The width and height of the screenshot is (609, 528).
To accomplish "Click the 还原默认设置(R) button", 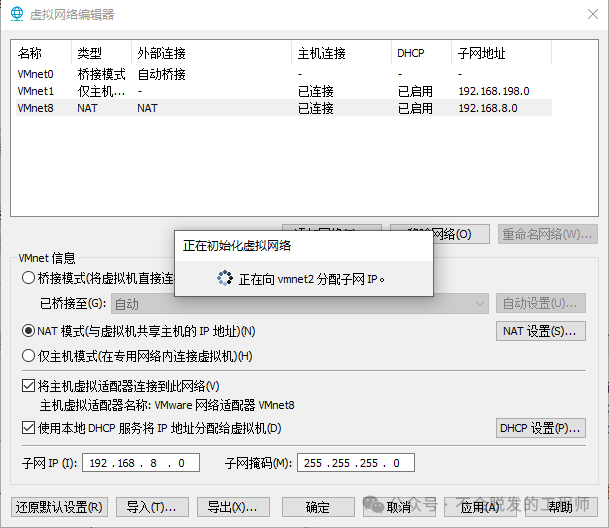I will (x=59, y=507).
